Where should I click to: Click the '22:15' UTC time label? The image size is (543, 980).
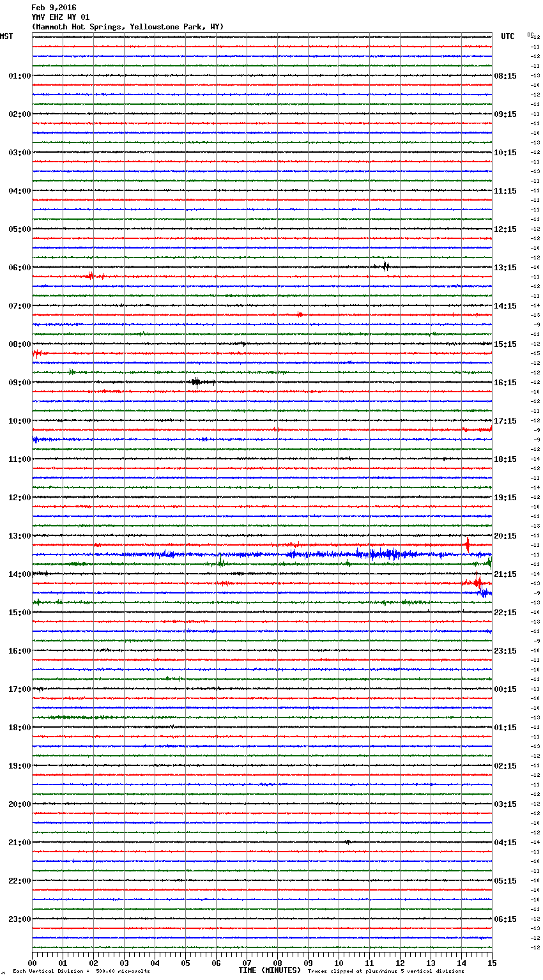click(x=505, y=613)
